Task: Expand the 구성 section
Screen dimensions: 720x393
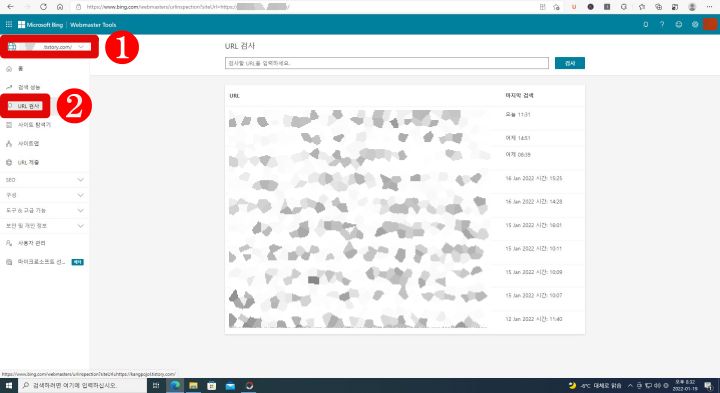Action: pyautogui.click(x=45, y=195)
